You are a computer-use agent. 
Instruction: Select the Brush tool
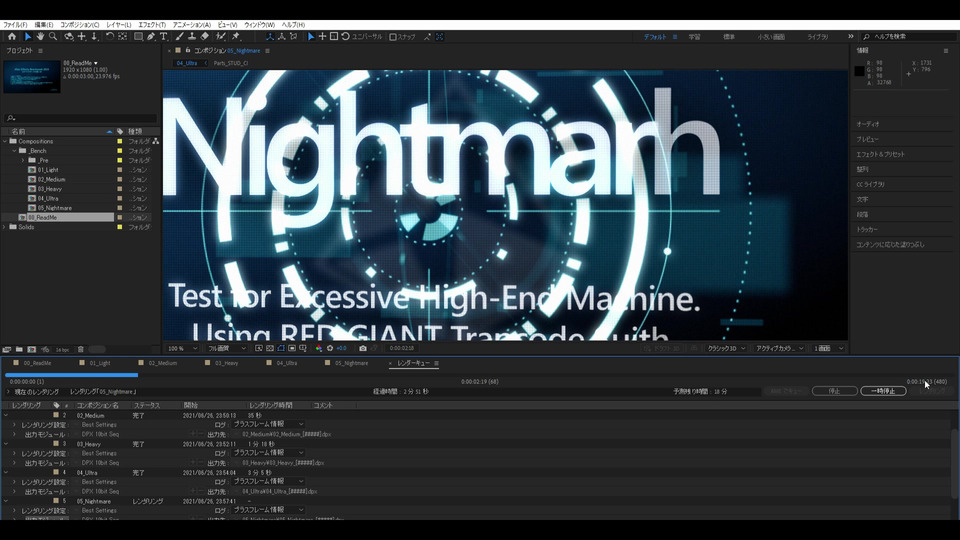tap(179, 37)
